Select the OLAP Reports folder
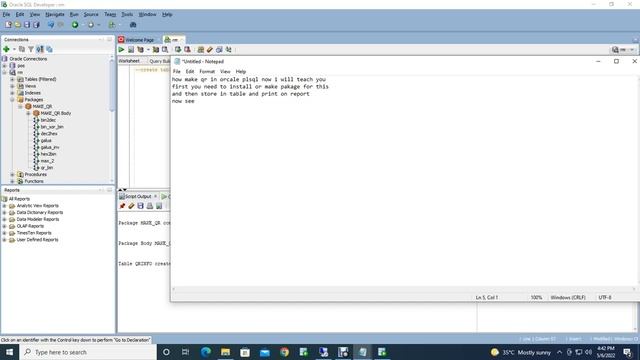Image resolution: width=640 pixels, height=360 pixels. coord(30,226)
